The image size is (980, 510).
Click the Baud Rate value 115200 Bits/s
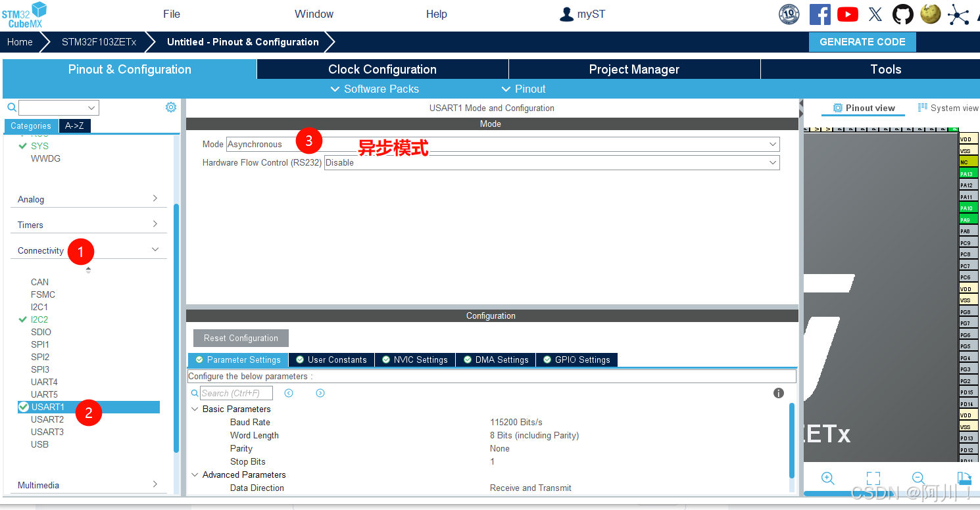tap(516, 422)
